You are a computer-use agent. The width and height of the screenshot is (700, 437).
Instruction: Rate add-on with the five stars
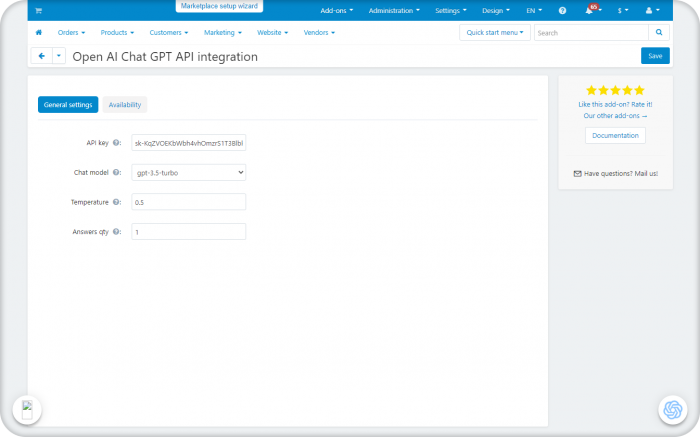pyautogui.click(x=615, y=90)
